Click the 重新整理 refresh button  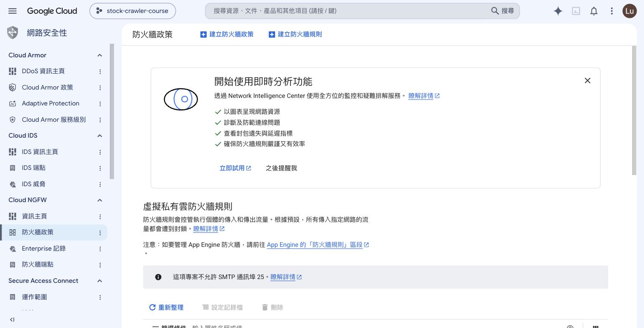tap(166, 307)
